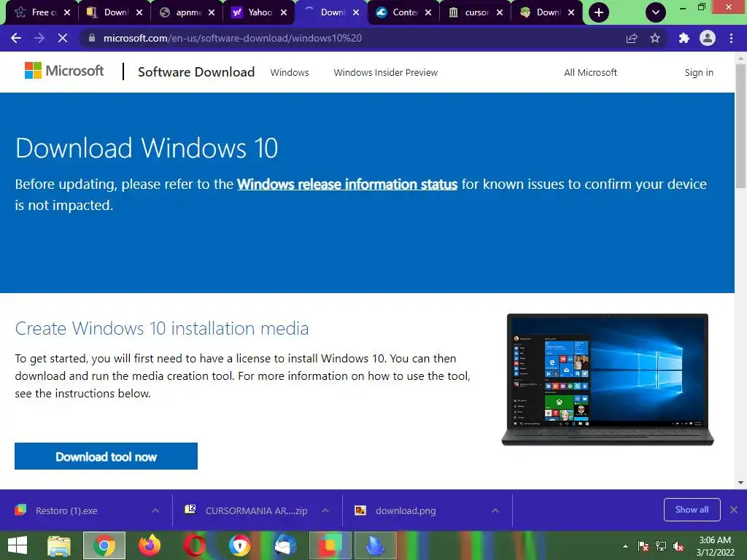Click the muted volume tray icon
This screenshot has height=560, width=747.
678,546
